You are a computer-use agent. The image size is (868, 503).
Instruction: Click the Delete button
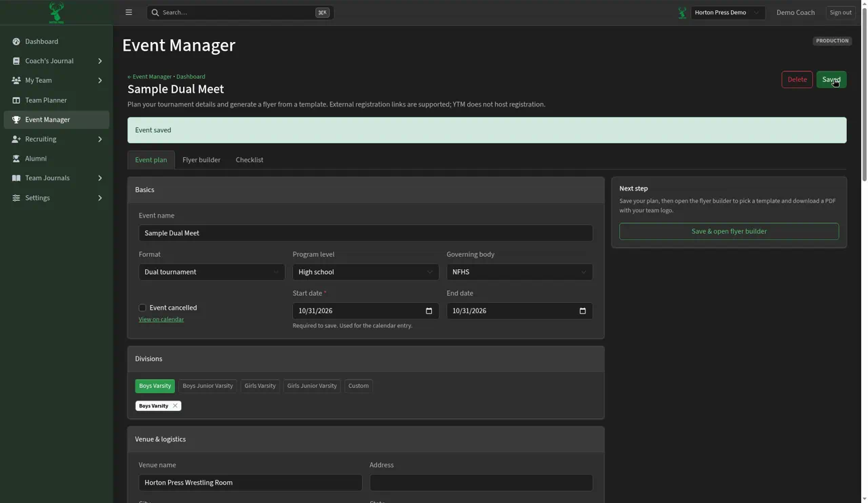tap(797, 79)
